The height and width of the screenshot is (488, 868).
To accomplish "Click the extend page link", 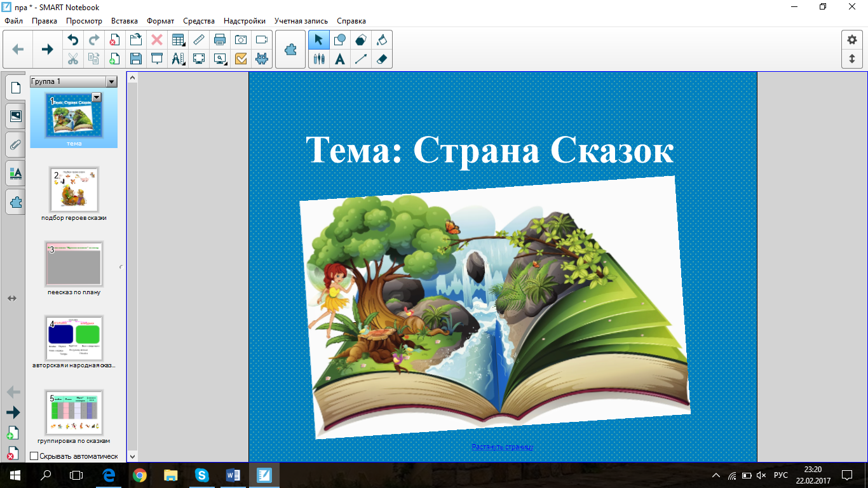I will click(502, 447).
